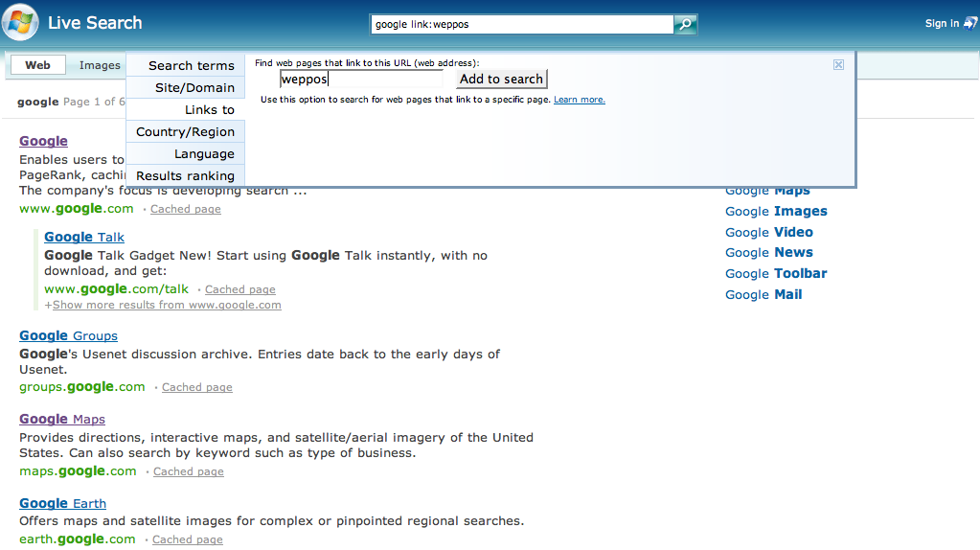Click the Live Search logo orb

20,22
